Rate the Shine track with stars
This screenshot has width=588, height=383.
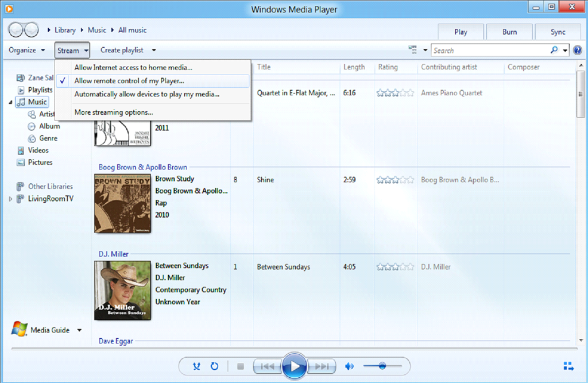coord(395,180)
